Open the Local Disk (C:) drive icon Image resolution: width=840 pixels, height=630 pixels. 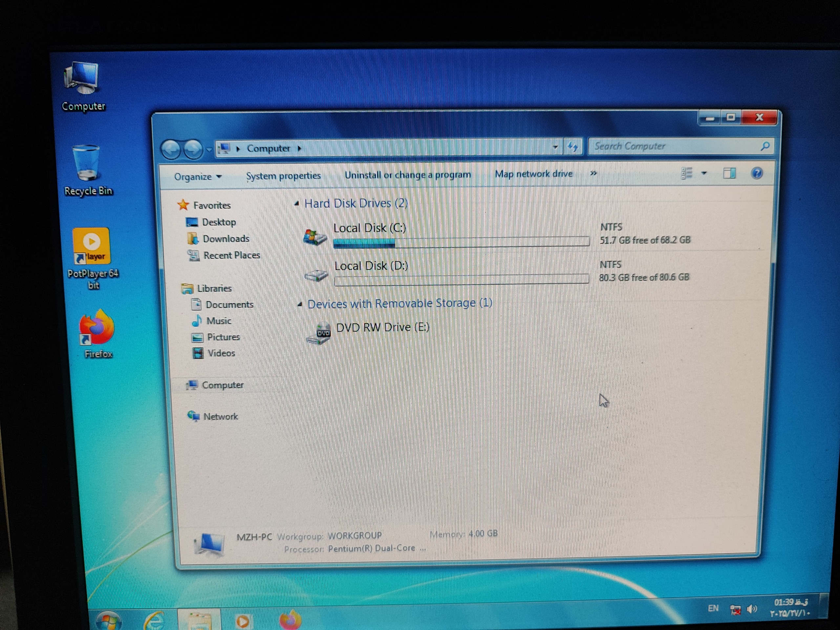point(315,237)
